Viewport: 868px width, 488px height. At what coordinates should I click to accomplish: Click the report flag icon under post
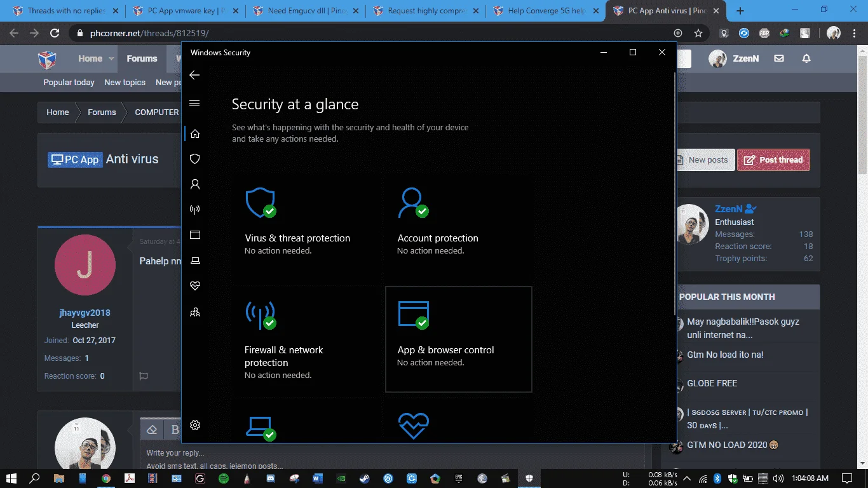pyautogui.click(x=144, y=376)
